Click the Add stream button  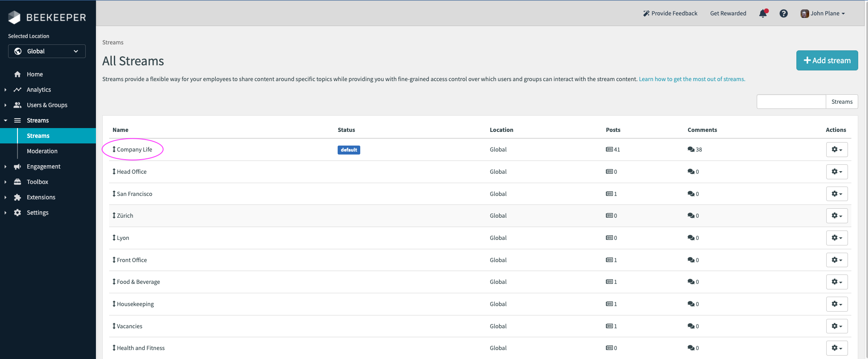coord(827,61)
